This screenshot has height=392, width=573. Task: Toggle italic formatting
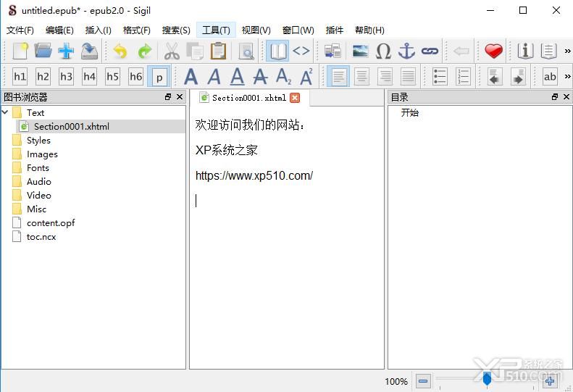click(x=214, y=76)
